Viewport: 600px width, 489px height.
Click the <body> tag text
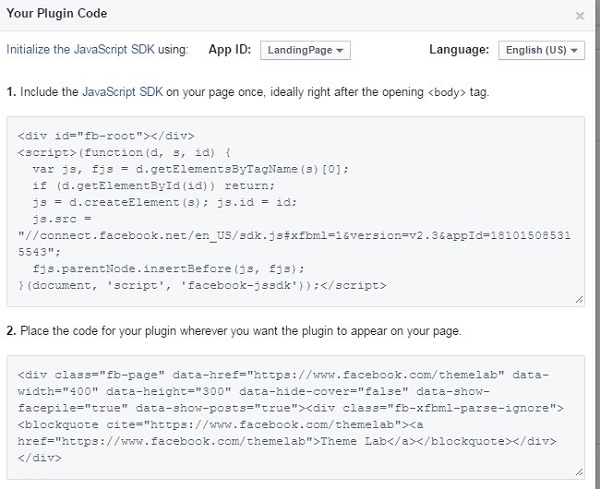447,93
